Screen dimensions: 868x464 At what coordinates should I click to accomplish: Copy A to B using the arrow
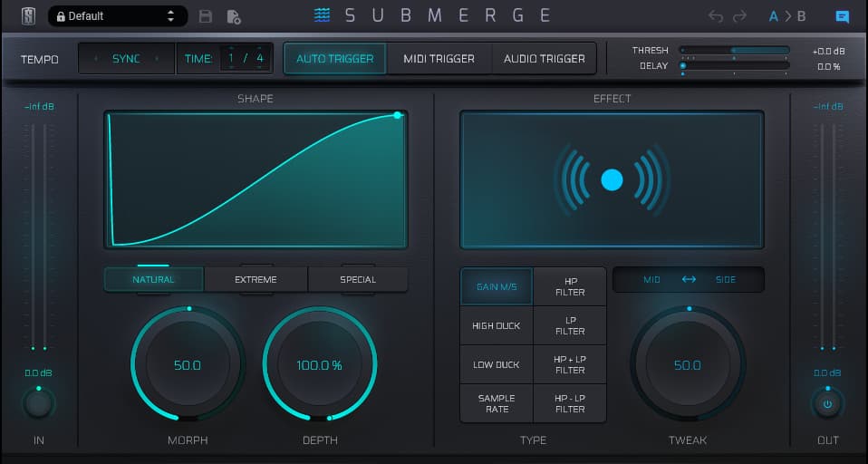coord(787,16)
